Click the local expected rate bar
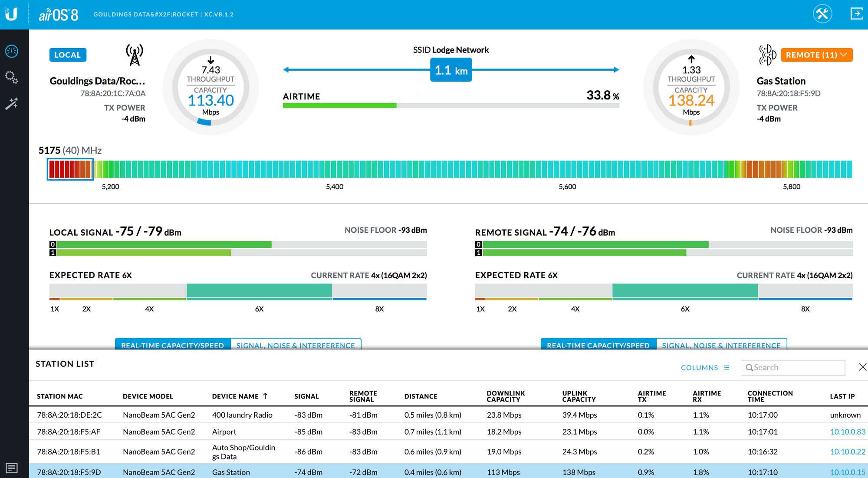The height and width of the screenshot is (478, 868). [x=238, y=292]
